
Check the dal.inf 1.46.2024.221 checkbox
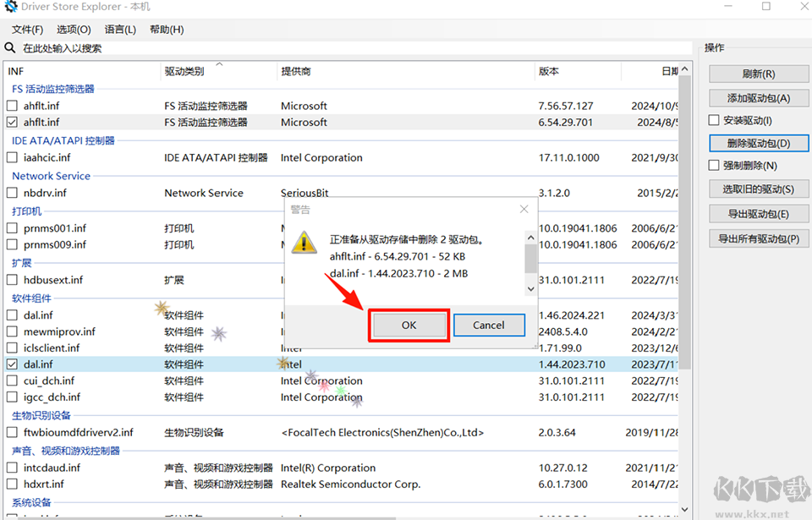12,315
